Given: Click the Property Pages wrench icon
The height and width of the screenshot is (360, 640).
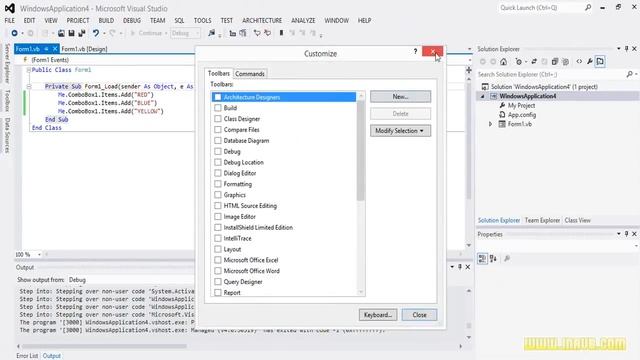Looking at the screenshot, I should click(507, 258).
